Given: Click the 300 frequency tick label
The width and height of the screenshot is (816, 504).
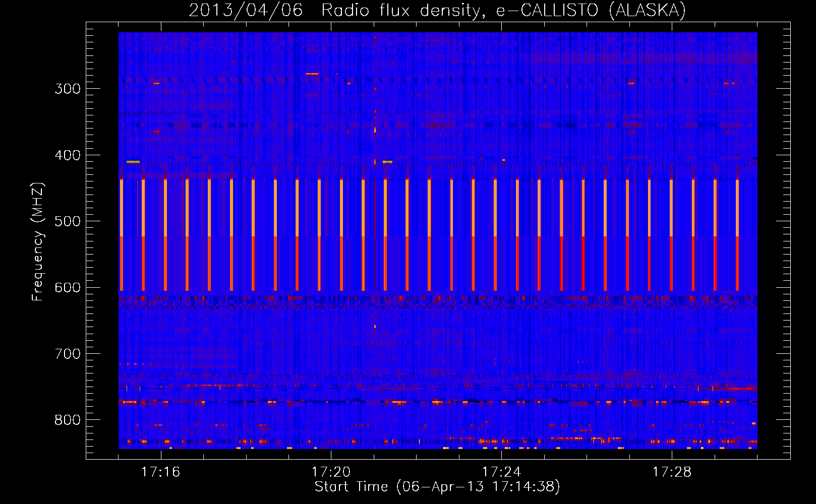Looking at the screenshot, I should point(68,89).
